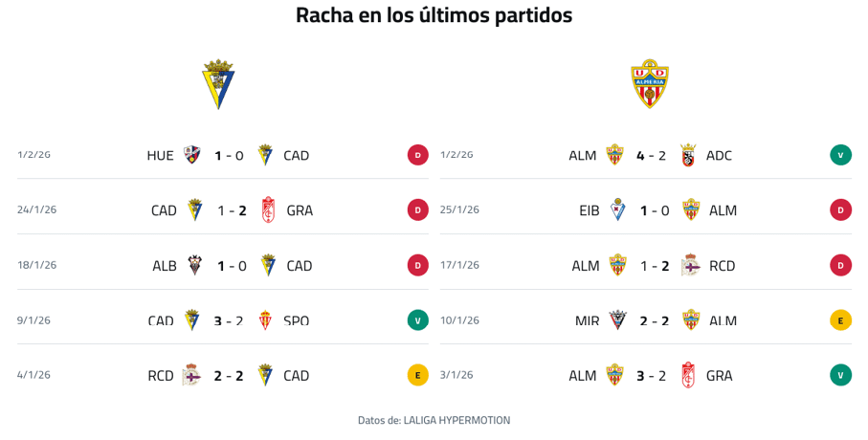Click the large UD Almería crest header
Screen dimensions: 868x440
tap(649, 84)
